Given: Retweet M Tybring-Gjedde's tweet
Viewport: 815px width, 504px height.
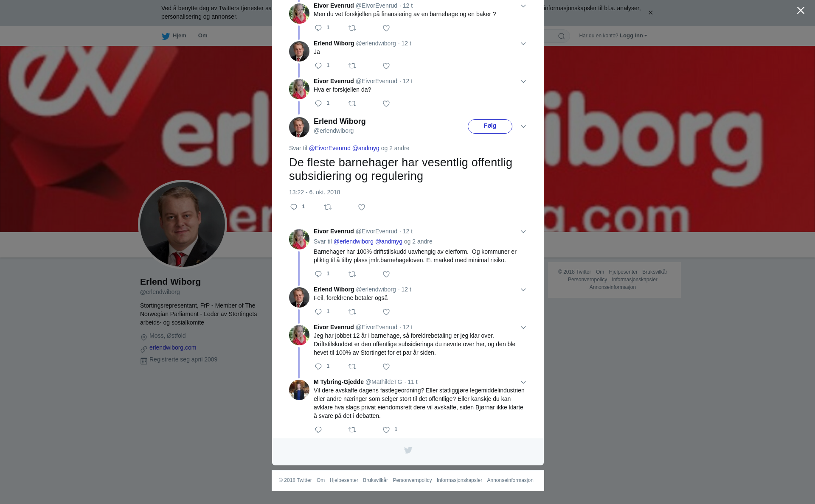Looking at the screenshot, I should (x=352, y=430).
